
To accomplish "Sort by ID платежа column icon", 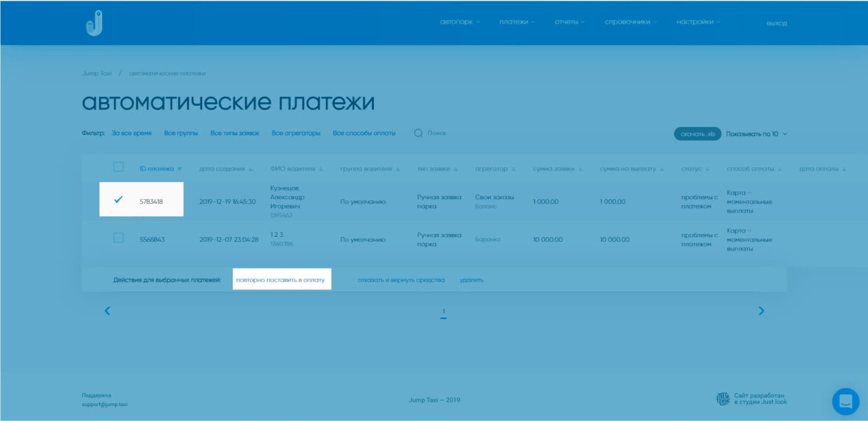I will coord(180,169).
